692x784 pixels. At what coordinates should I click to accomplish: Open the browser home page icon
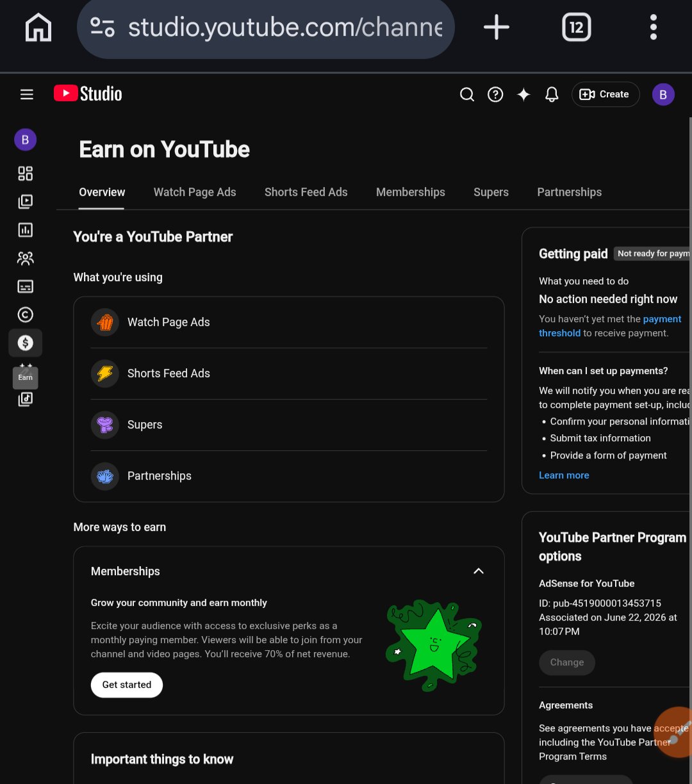38,28
